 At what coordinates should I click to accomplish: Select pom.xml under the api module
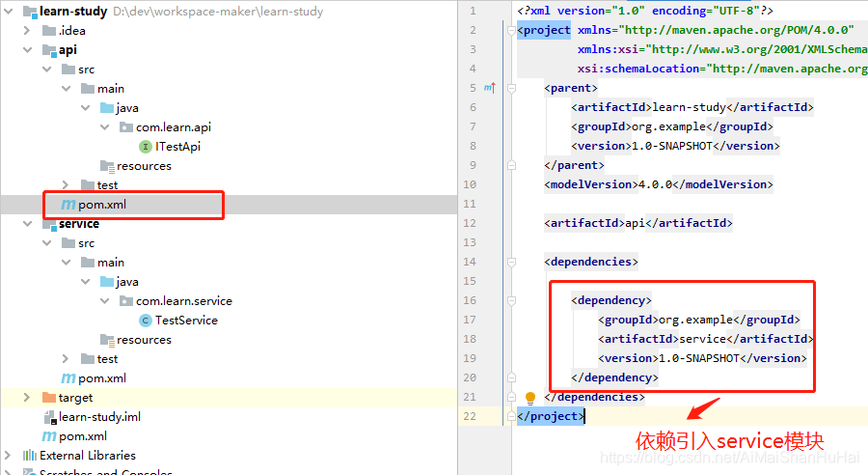[102, 205]
